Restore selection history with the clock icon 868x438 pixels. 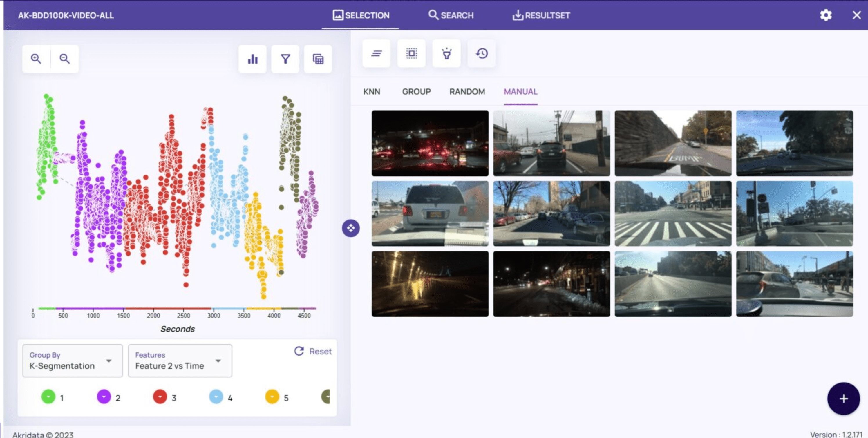[481, 53]
